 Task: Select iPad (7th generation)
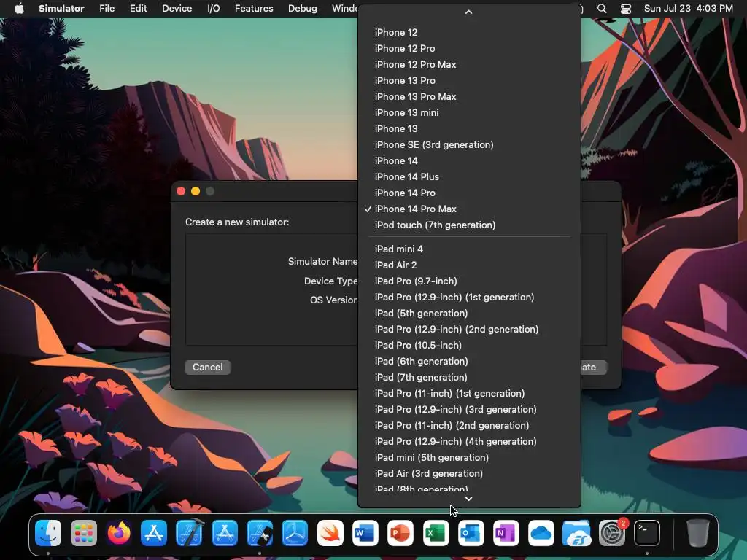[x=469, y=377]
